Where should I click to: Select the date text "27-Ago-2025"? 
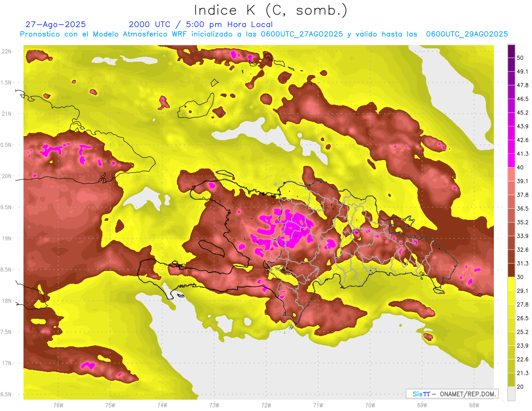(x=55, y=24)
